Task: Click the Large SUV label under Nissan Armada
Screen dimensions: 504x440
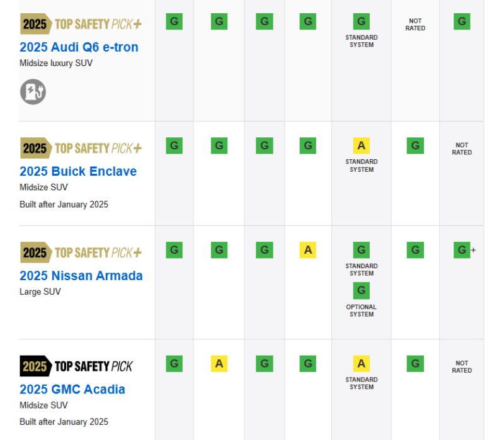Action: [x=40, y=291]
